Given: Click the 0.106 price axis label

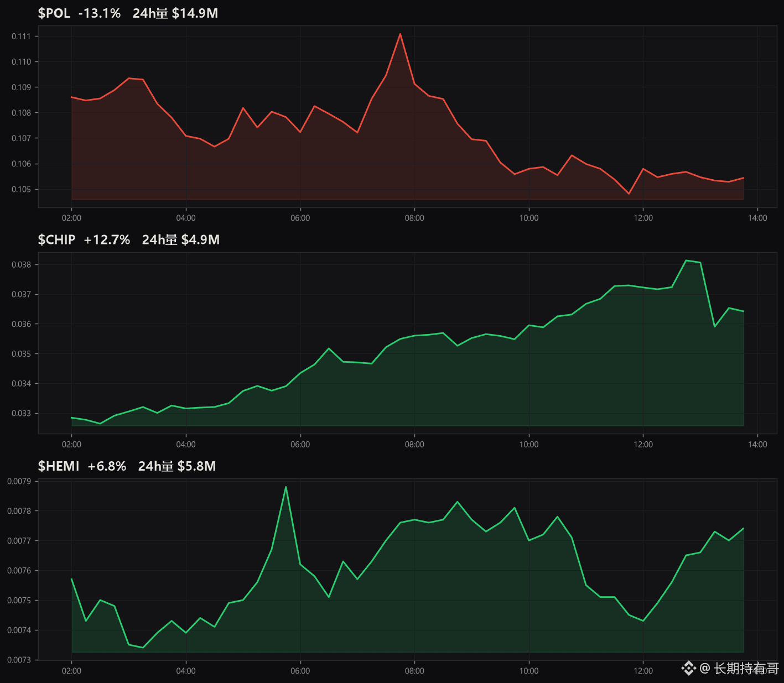Looking at the screenshot, I should (x=21, y=164).
